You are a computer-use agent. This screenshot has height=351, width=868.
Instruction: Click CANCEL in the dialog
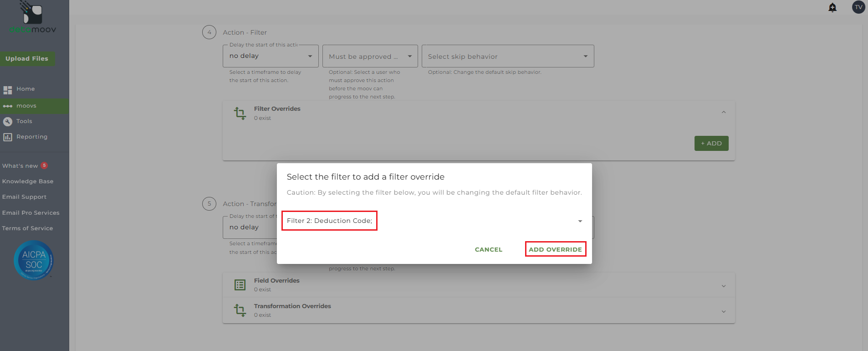click(489, 249)
